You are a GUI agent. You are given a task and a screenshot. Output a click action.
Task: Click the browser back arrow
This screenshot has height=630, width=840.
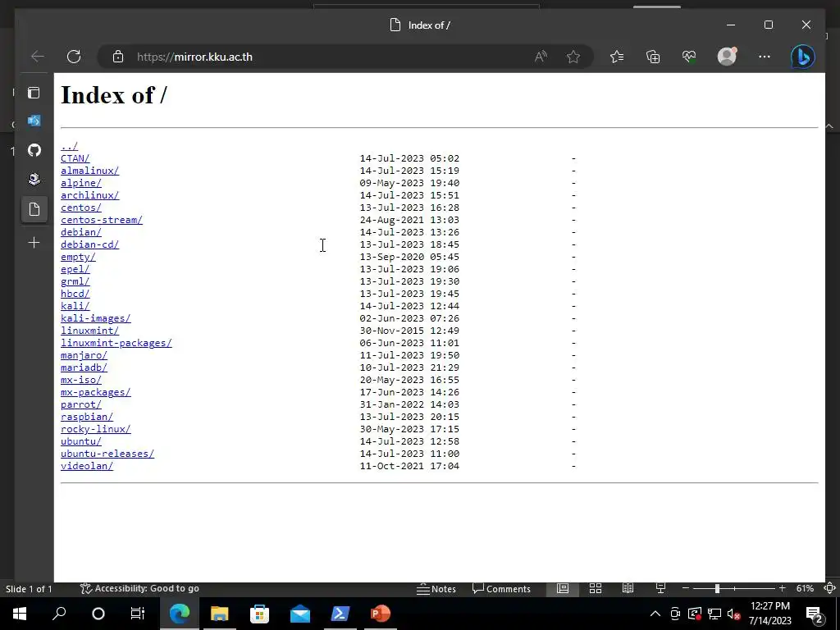point(38,57)
